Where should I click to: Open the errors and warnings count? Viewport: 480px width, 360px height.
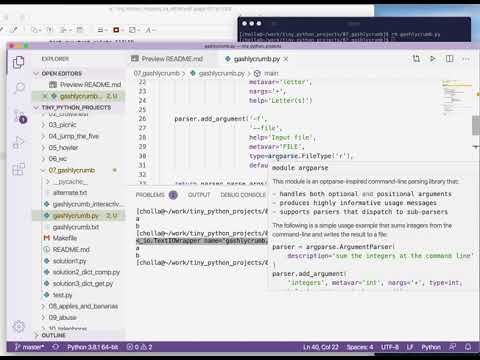pos(139,347)
